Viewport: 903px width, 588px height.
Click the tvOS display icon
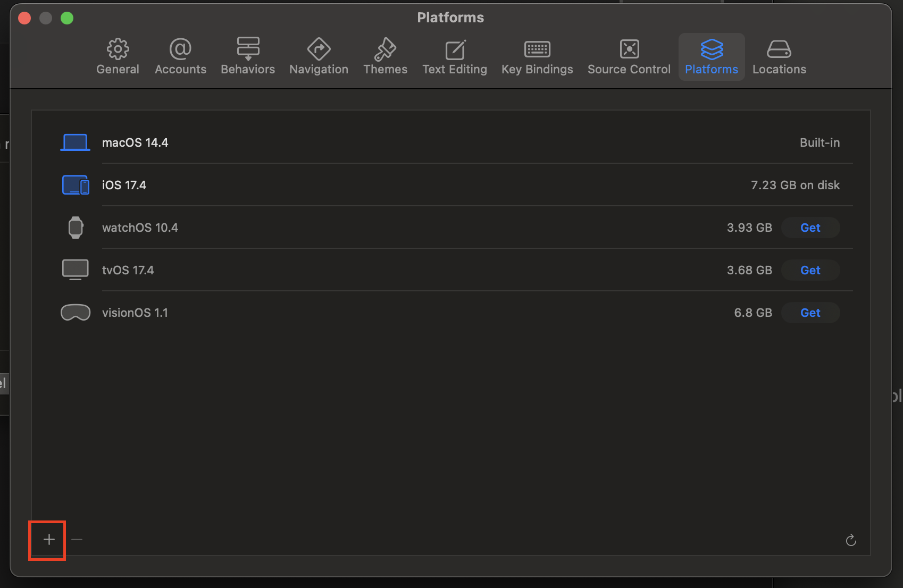76,270
